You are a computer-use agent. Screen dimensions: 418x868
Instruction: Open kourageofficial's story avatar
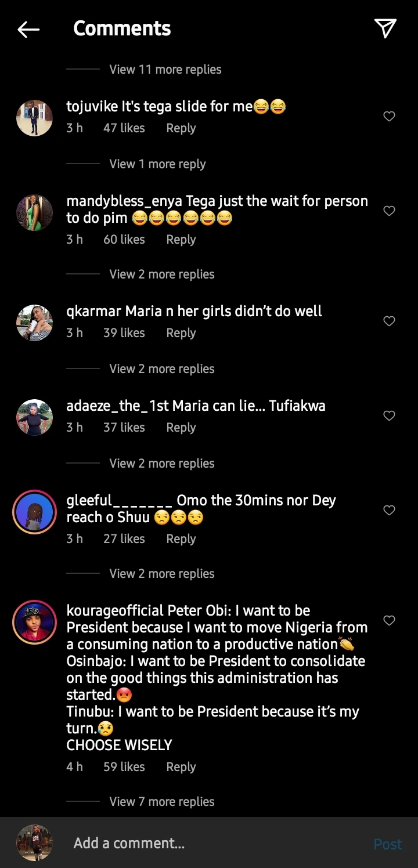(35, 622)
